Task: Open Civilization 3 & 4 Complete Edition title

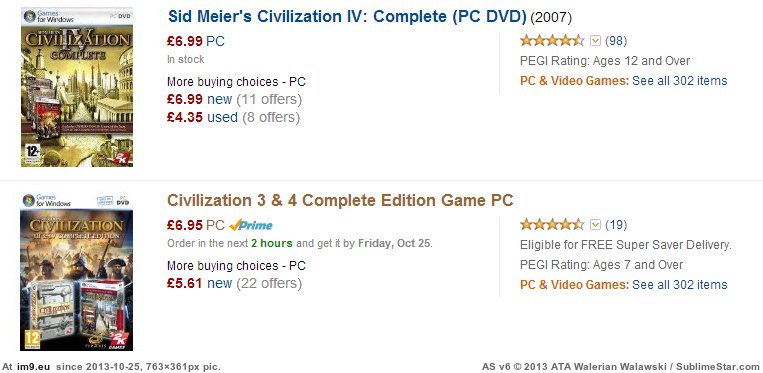Action: pyautogui.click(x=340, y=200)
